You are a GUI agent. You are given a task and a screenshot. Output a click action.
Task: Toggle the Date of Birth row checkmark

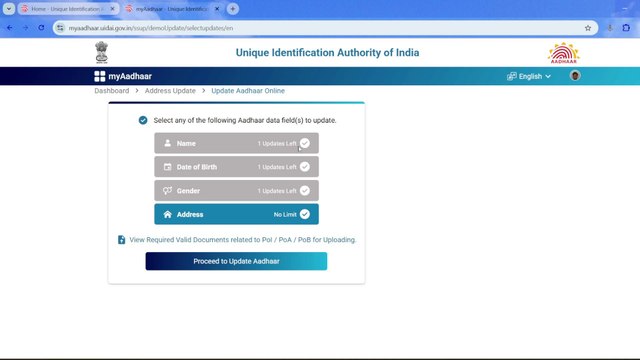click(x=304, y=167)
